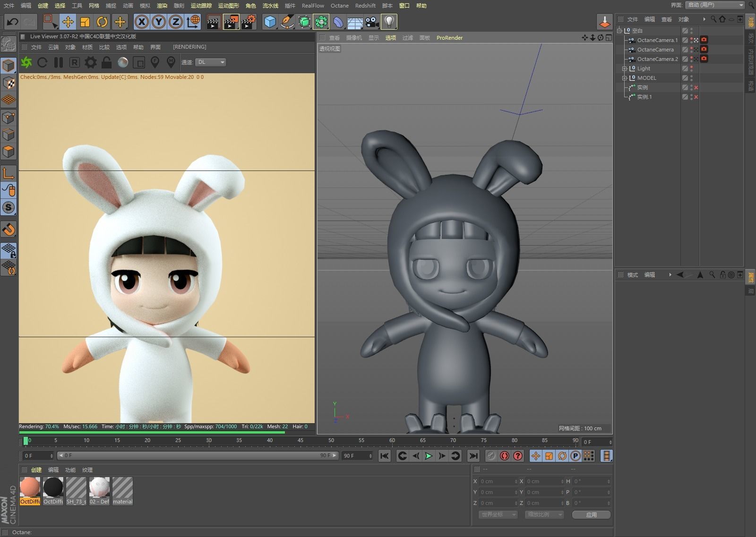Toggle visibility dots for OctaneCamera.2

[691, 59]
